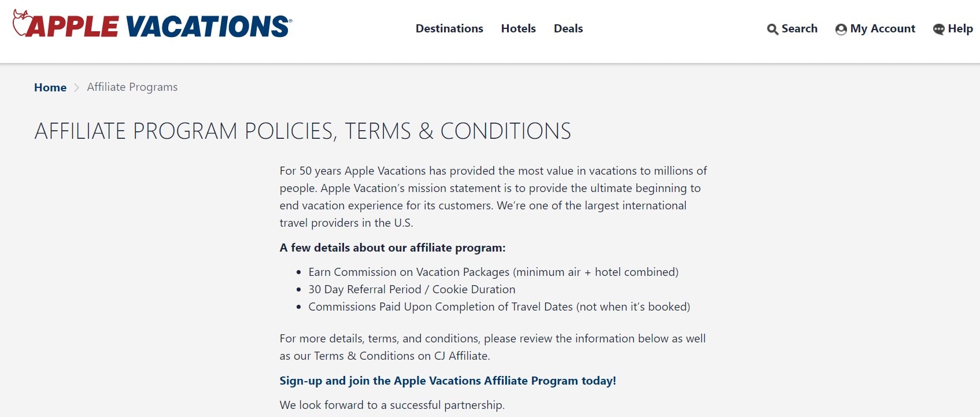Screen dimensions: 980x417
Task: Click the 30 Day Referral Period bullet
Action: 412,289
